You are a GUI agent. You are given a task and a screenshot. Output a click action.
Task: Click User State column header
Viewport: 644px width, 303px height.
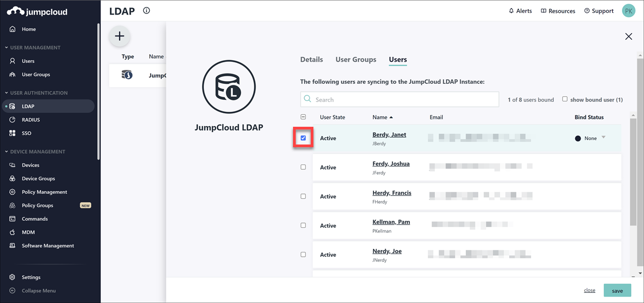333,117
